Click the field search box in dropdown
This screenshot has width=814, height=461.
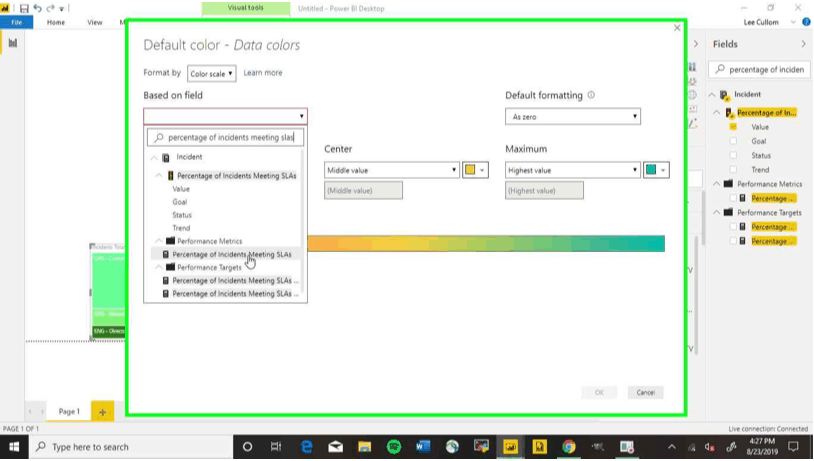225,138
